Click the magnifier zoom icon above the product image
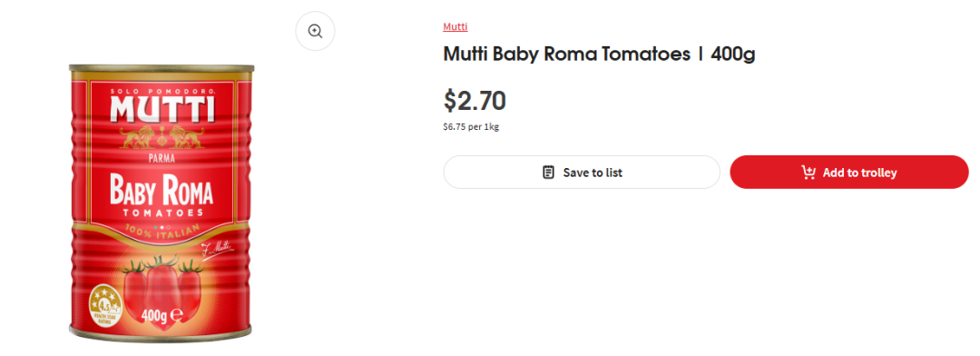Image resolution: width=980 pixels, height=356 pixels. [315, 31]
